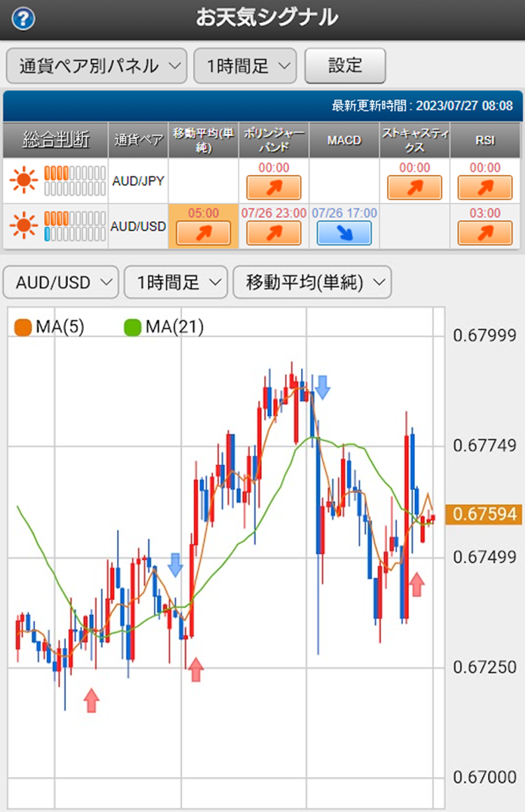Open the chart 1時間足 timeframe dropdown

(x=176, y=283)
